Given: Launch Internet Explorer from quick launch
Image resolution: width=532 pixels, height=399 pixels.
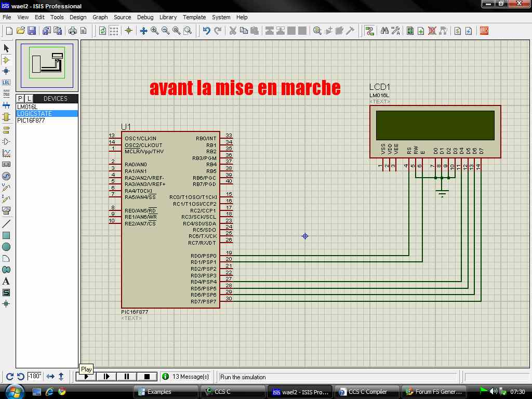Looking at the screenshot, I should pyautogui.click(x=49, y=392).
